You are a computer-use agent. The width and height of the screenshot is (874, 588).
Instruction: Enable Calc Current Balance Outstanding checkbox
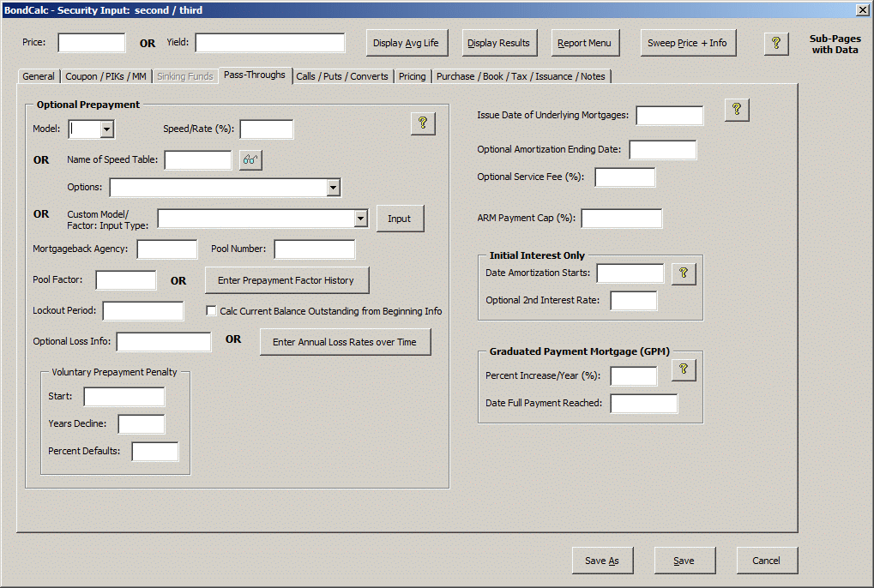coord(211,311)
